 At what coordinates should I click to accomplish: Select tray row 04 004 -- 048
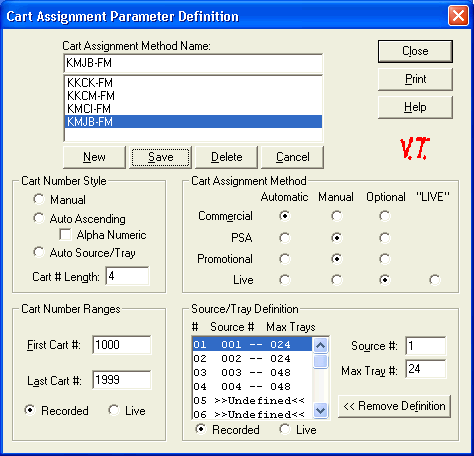click(252, 386)
